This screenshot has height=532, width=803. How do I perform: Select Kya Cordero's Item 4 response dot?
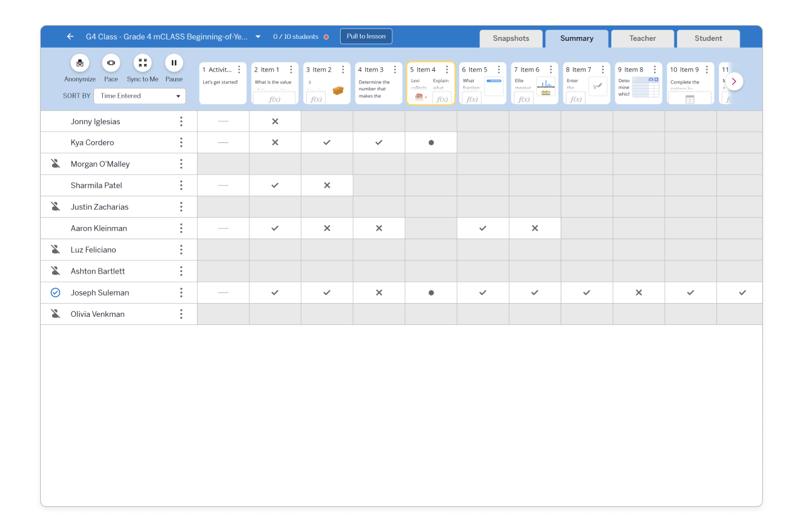point(431,142)
